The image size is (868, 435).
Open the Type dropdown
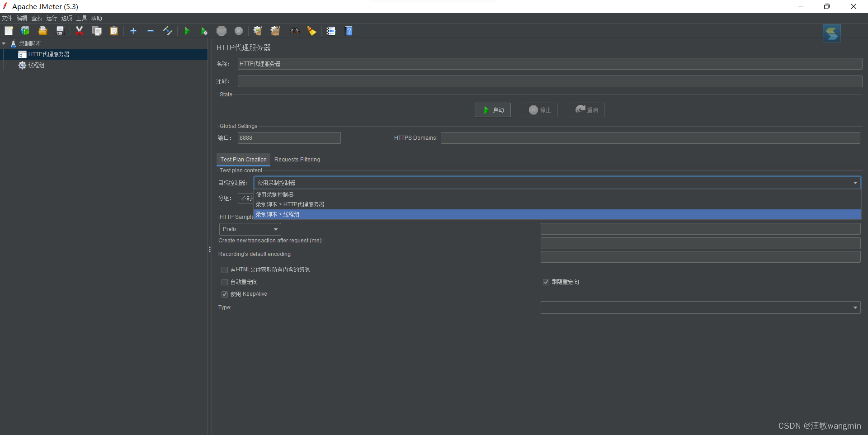[700, 307]
